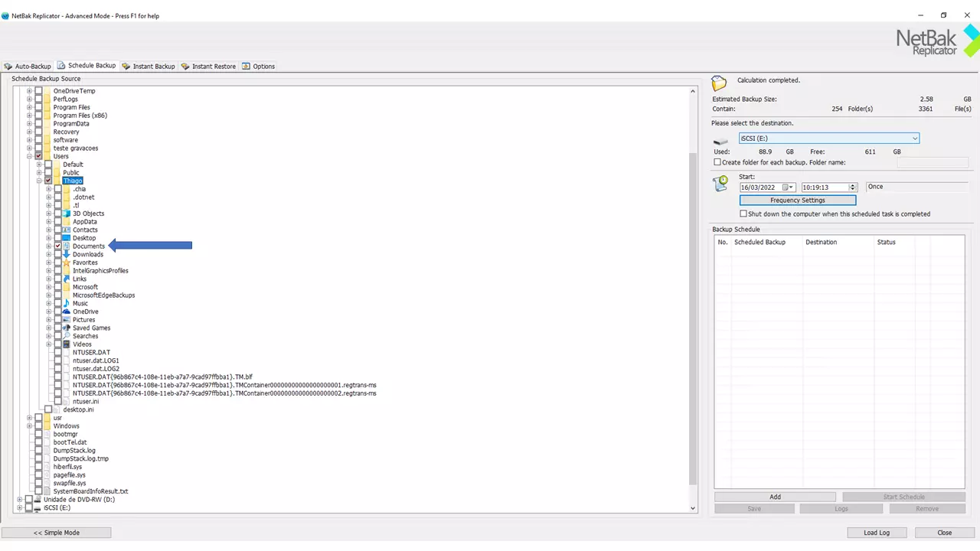Click the Favorites star icon
Image resolution: width=980 pixels, height=551 pixels.
click(x=67, y=262)
